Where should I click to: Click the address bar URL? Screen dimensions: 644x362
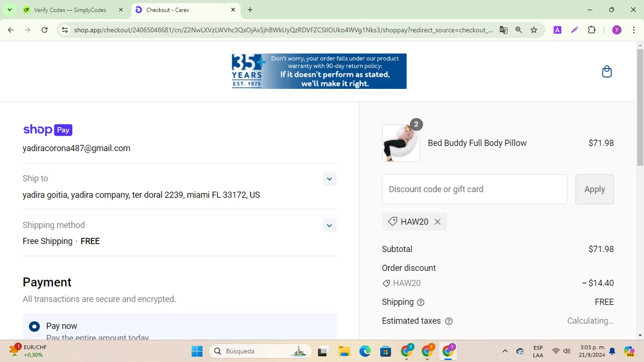(x=283, y=30)
